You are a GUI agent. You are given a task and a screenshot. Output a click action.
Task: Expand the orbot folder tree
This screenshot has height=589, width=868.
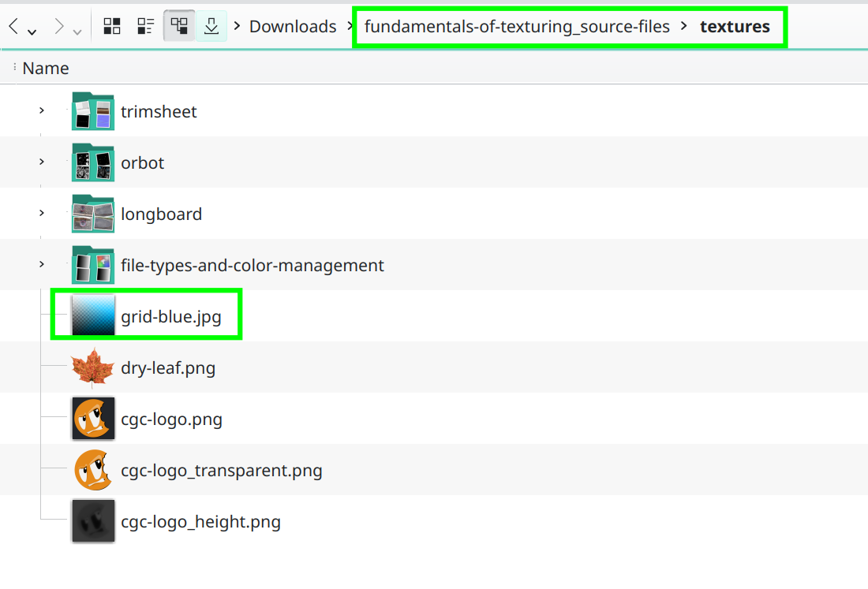[42, 162]
